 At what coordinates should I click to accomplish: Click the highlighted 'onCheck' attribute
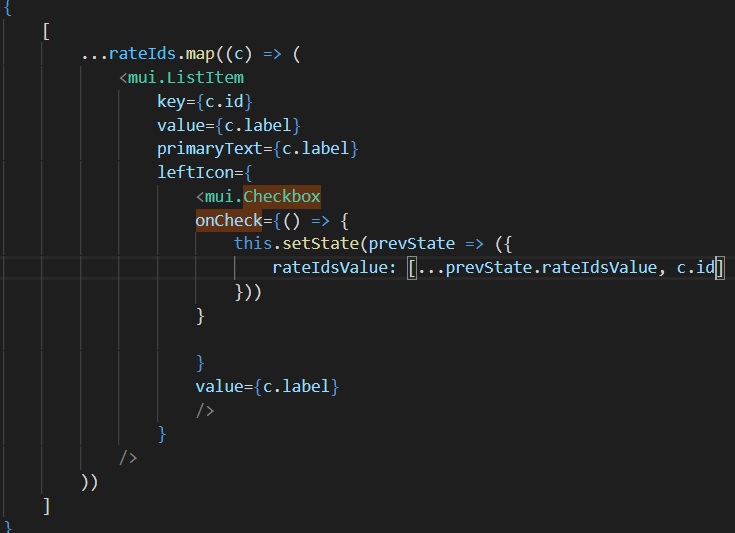coord(229,220)
